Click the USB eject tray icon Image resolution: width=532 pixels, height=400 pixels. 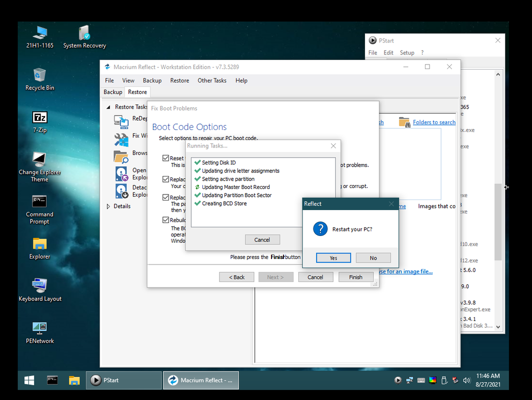click(444, 380)
